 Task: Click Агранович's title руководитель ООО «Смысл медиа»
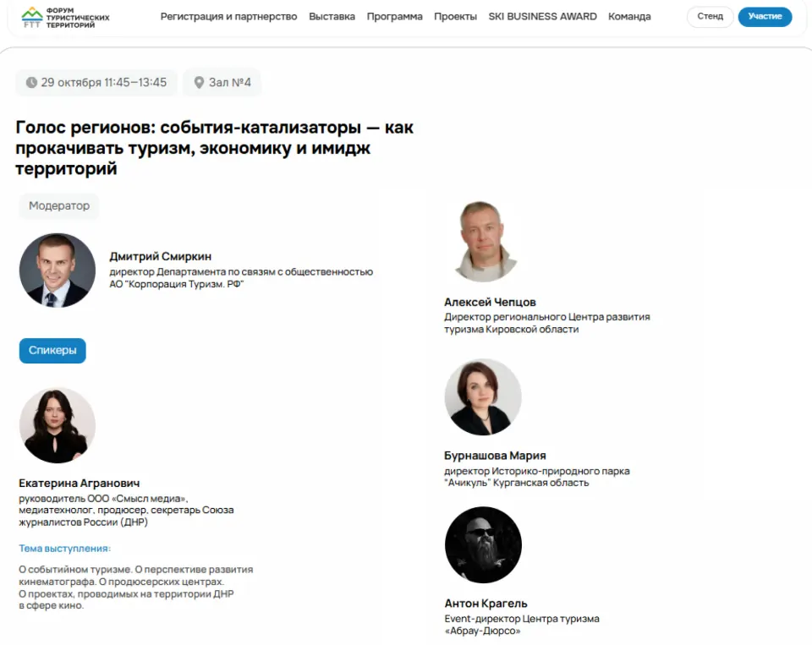click(x=126, y=510)
